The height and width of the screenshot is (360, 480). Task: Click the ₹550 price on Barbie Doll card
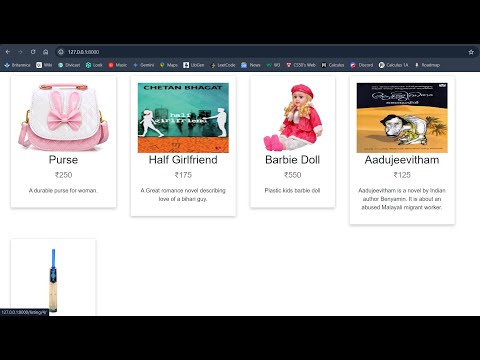292,175
